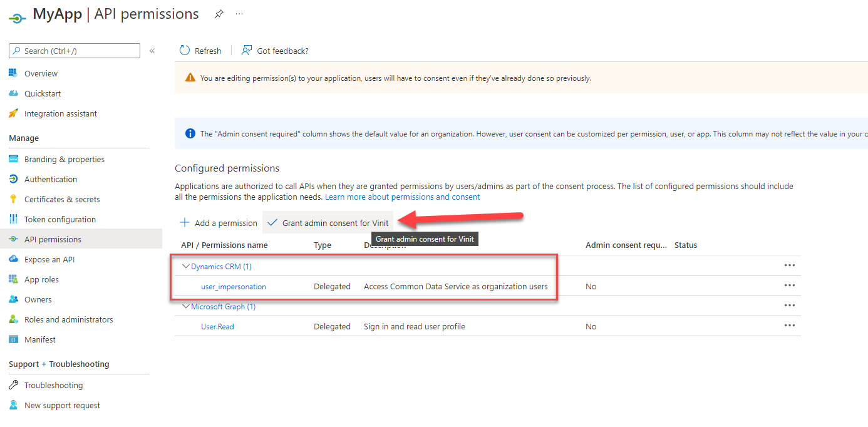
Task: Click the Expose an API cloud icon
Action: (x=13, y=259)
